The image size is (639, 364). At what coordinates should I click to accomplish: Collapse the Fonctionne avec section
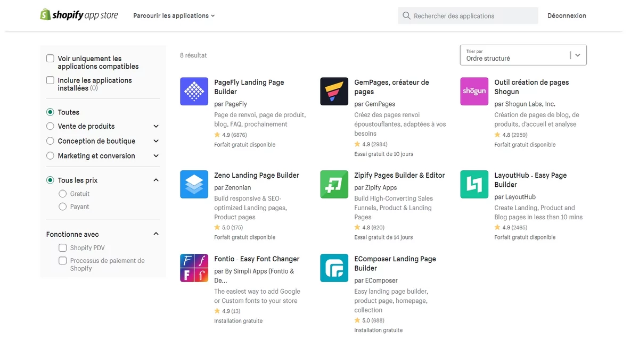[156, 234]
